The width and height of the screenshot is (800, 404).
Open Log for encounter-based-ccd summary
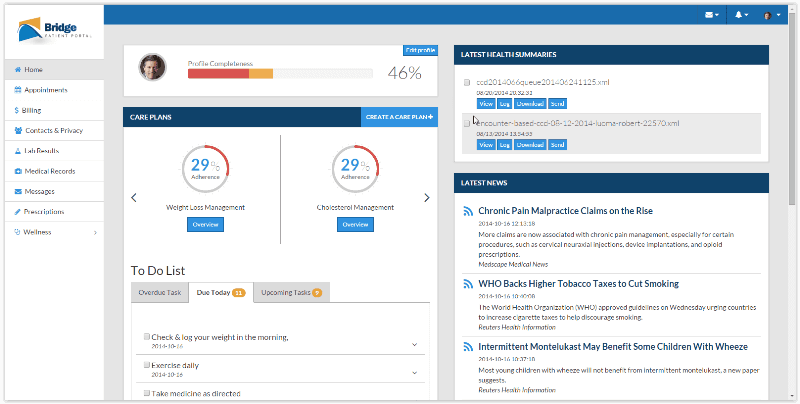505,145
